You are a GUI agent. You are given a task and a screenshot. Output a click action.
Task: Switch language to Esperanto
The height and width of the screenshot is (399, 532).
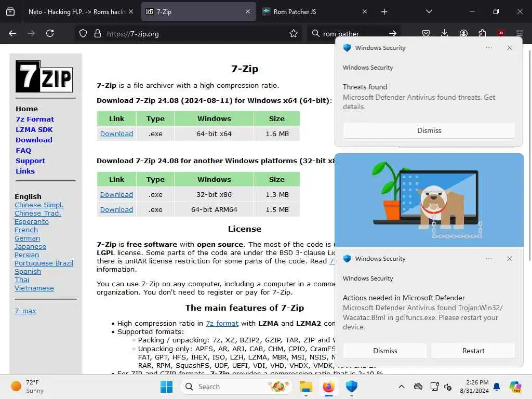[32, 221]
